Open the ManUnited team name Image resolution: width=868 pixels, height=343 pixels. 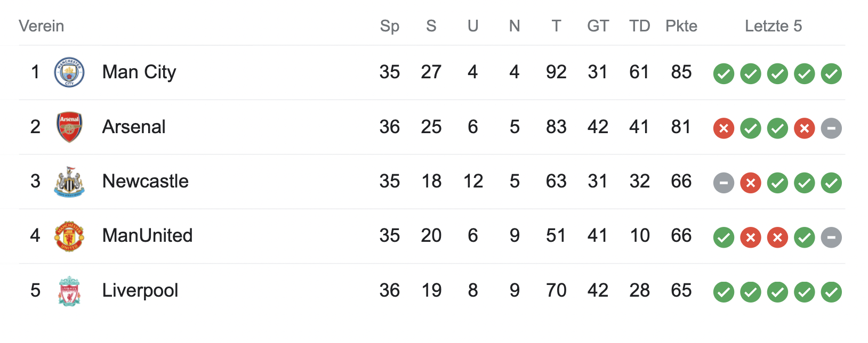[147, 235]
